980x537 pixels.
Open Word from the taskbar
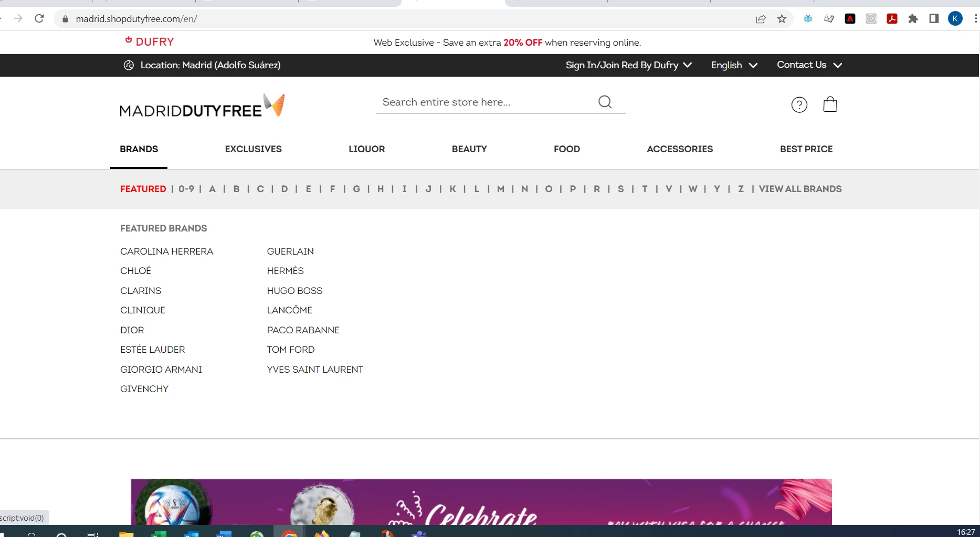224,534
